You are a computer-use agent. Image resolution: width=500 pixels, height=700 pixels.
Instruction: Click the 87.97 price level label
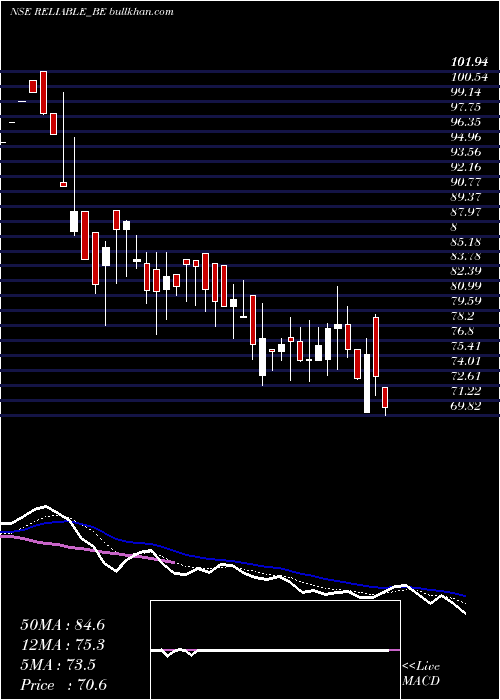(x=466, y=212)
